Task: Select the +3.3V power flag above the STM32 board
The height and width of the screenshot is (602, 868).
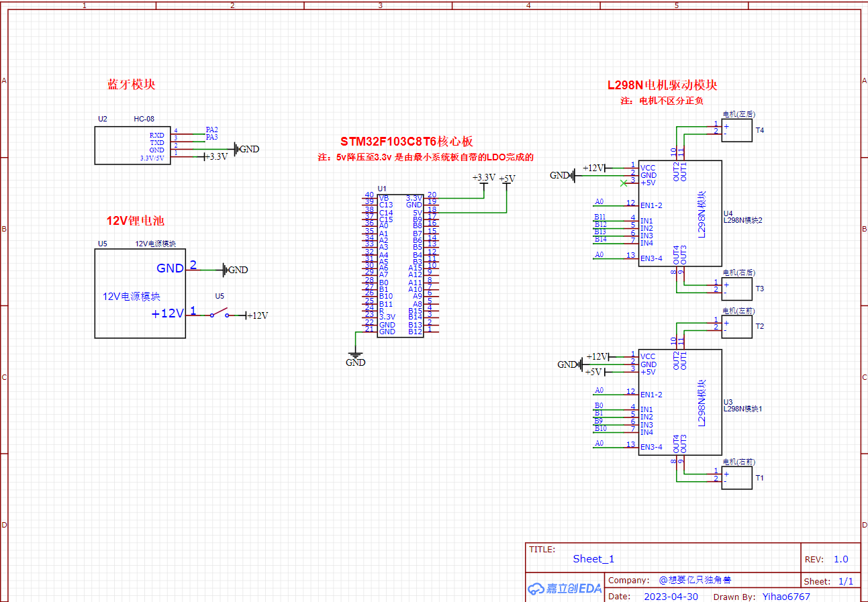Action: [x=483, y=181]
